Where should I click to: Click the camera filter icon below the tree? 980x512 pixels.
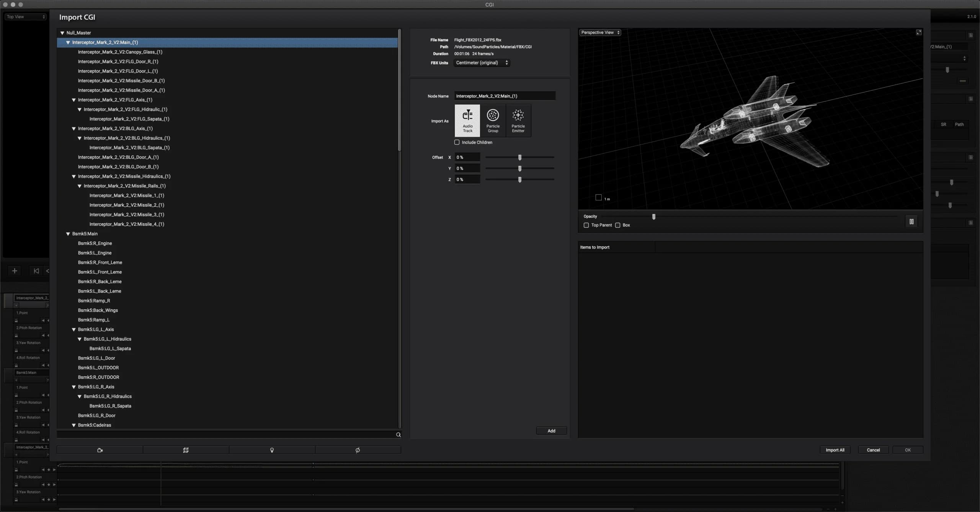[99, 450]
